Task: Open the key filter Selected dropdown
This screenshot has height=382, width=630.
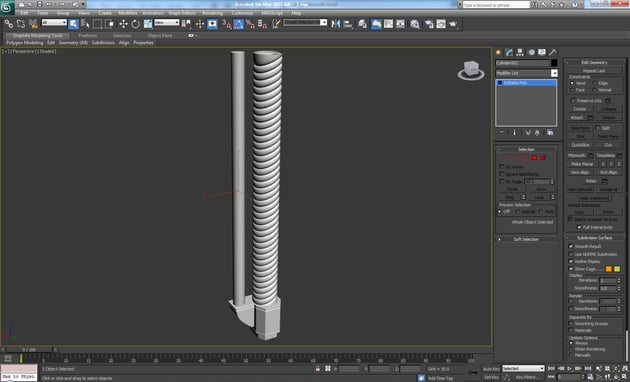Action: [523, 368]
